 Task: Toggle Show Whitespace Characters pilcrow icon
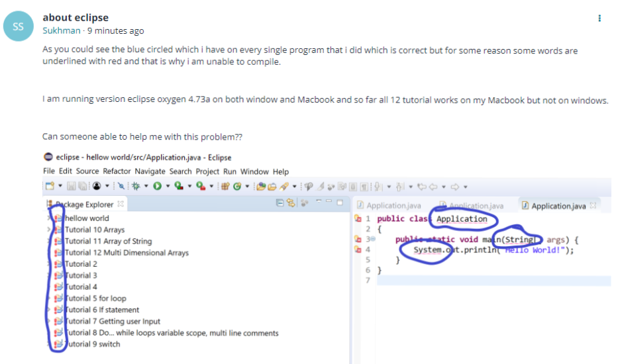(x=364, y=187)
